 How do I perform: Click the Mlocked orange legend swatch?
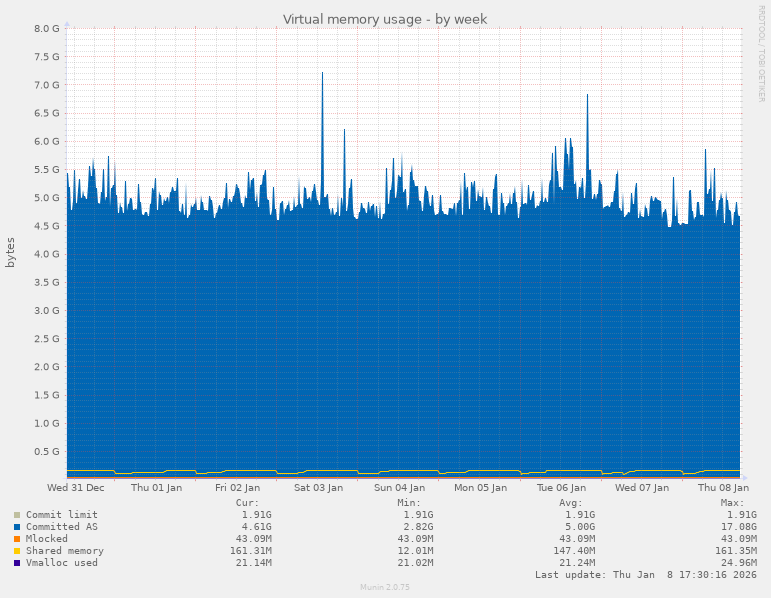click(17, 539)
